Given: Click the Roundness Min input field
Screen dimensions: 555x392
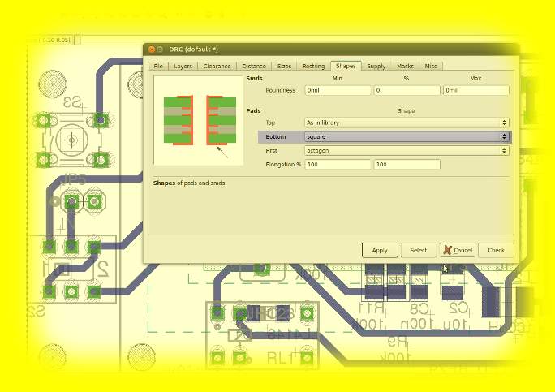Looking at the screenshot, I should pyautogui.click(x=338, y=91).
